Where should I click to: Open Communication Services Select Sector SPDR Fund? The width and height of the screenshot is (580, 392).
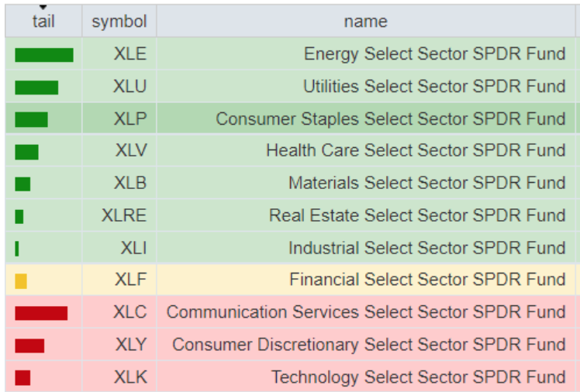click(366, 312)
